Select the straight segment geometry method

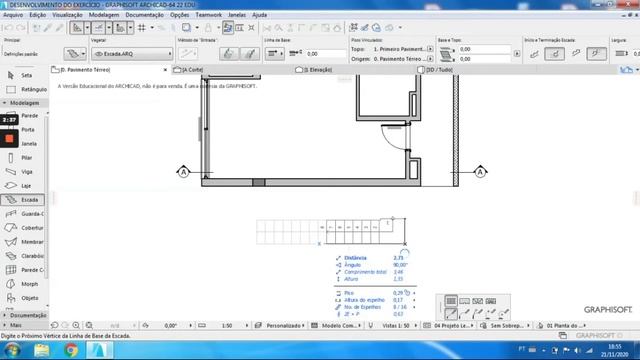point(451,314)
